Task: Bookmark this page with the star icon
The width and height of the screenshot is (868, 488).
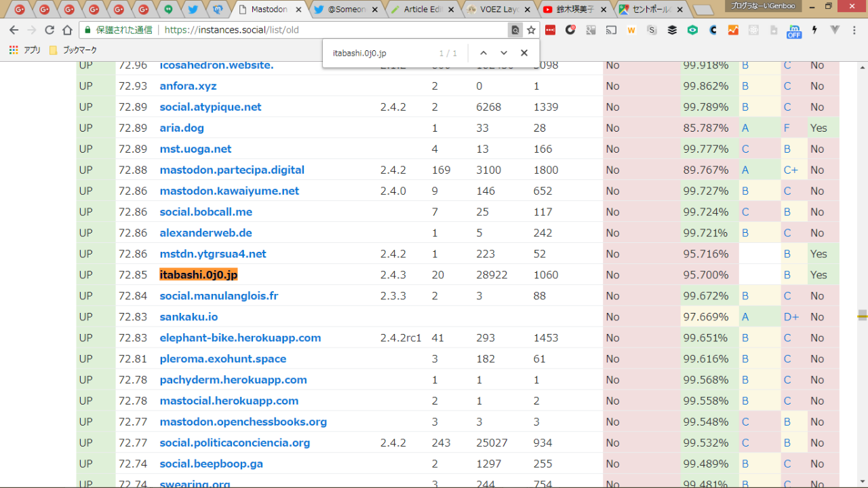Action: tap(532, 30)
